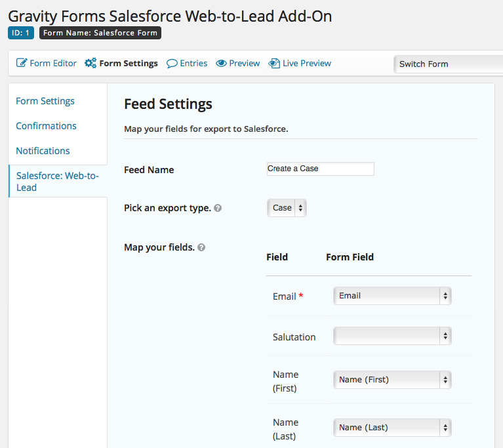Expand the Email form field dropdown
Screen dimensions: 503x448
point(392,296)
